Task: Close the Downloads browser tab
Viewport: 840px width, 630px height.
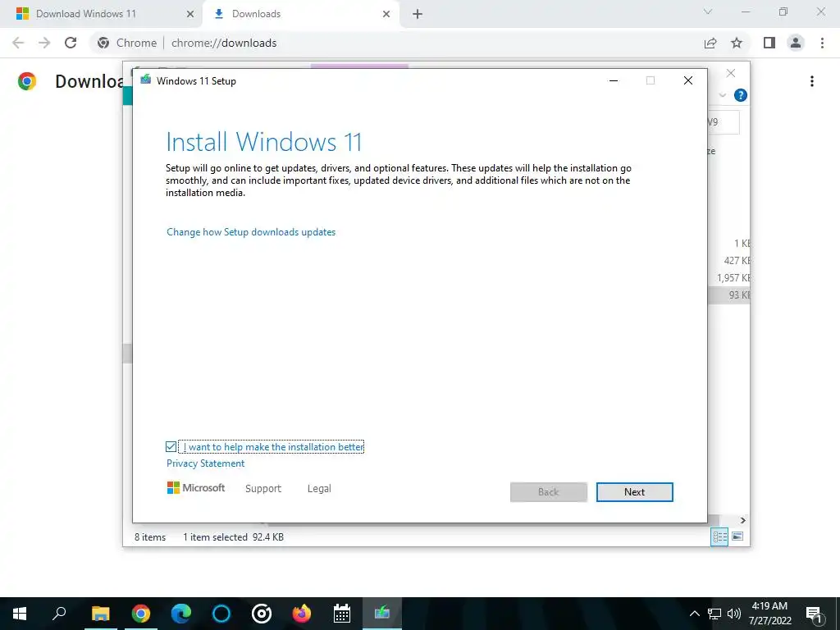Action: click(x=386, y=15)
